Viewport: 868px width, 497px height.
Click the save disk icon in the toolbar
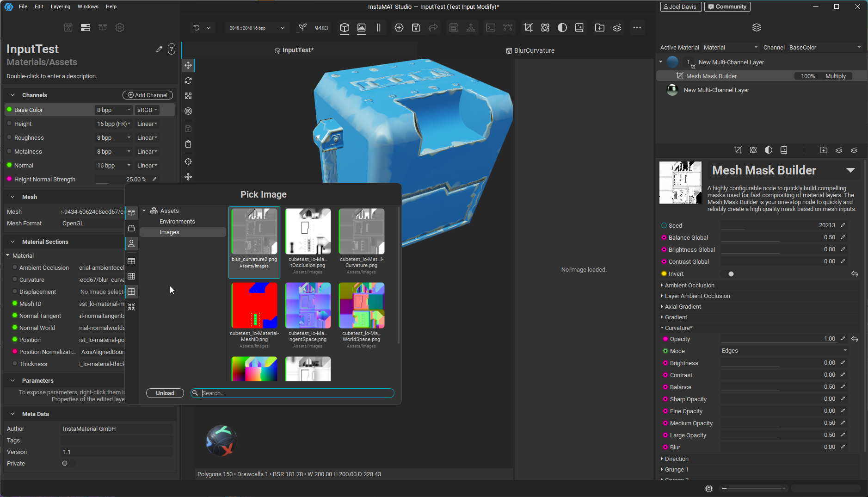(x=416, y=28)
